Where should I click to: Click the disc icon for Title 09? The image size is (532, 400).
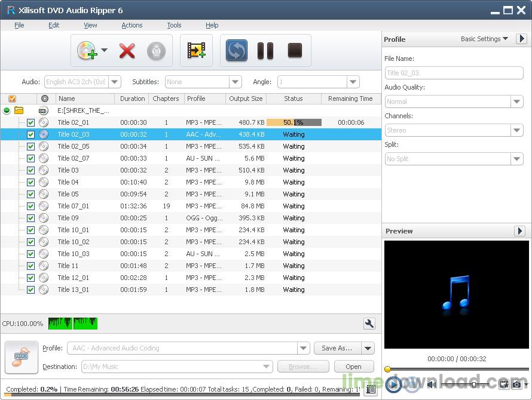point(44,218)
